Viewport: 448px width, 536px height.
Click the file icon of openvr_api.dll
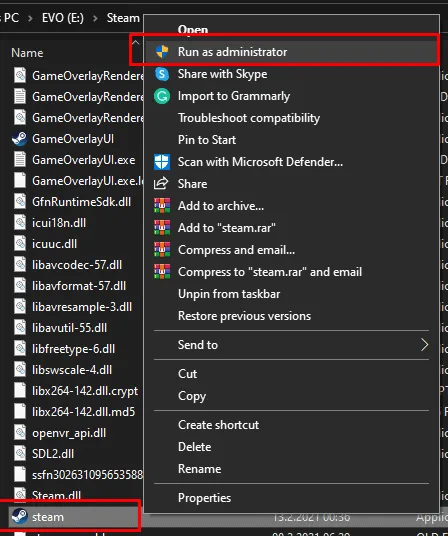[x=20, y=432]
